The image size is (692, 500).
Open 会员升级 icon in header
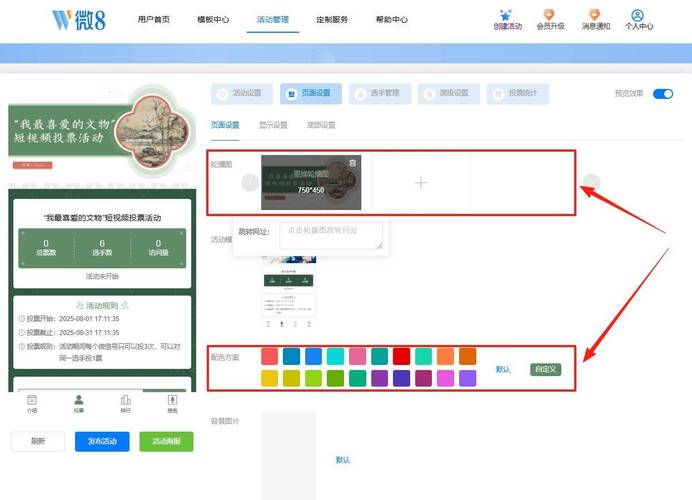(549, 15)
